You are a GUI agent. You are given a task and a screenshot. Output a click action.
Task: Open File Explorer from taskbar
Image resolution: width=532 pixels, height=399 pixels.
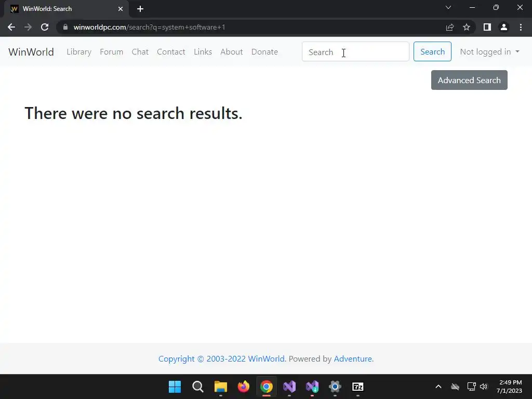tap(220, 387)
